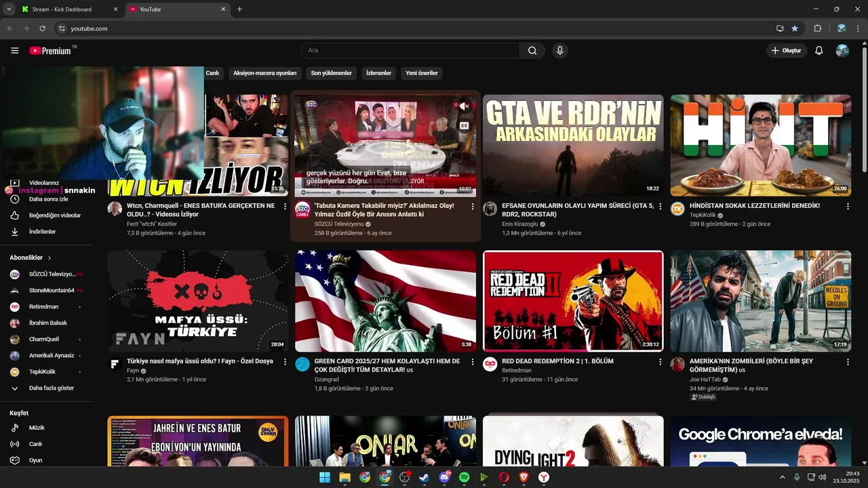The width and height of the screenshot is (868, 488).
Task: Select the Yeni öneriler chip
Action: click(x=422, y=73)
